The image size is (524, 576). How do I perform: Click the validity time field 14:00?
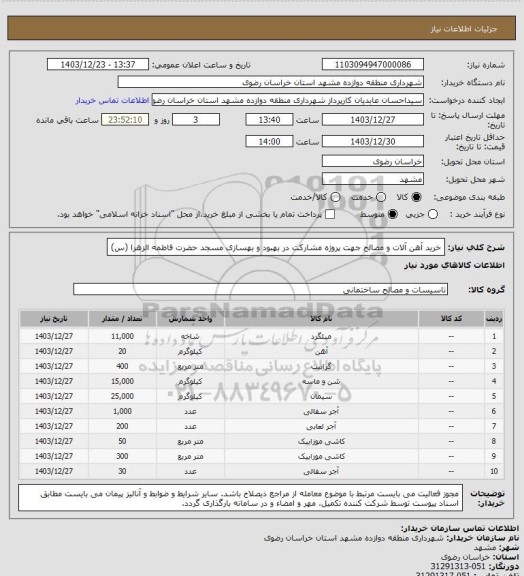pyautogui.click(x=269, y=142)
